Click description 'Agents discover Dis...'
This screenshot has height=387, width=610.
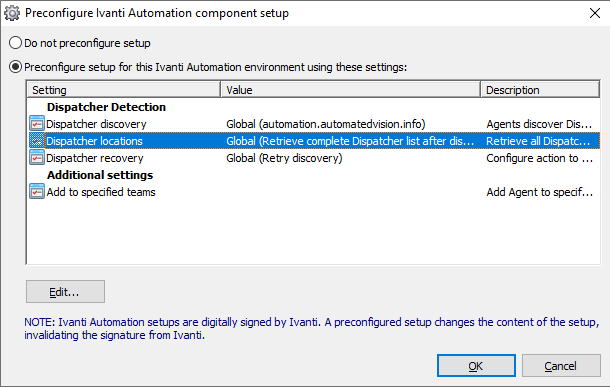coord(539,124)
